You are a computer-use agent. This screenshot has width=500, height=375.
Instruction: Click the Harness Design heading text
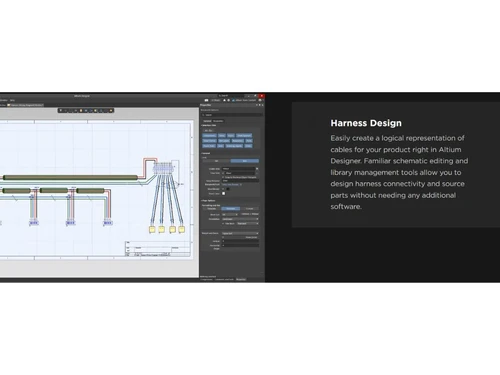pyautogui.click(x=366, y=123)
